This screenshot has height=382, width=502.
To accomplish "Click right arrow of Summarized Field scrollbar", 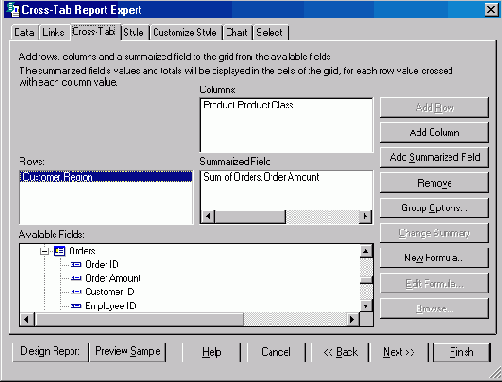I will [x=366, y=216].
